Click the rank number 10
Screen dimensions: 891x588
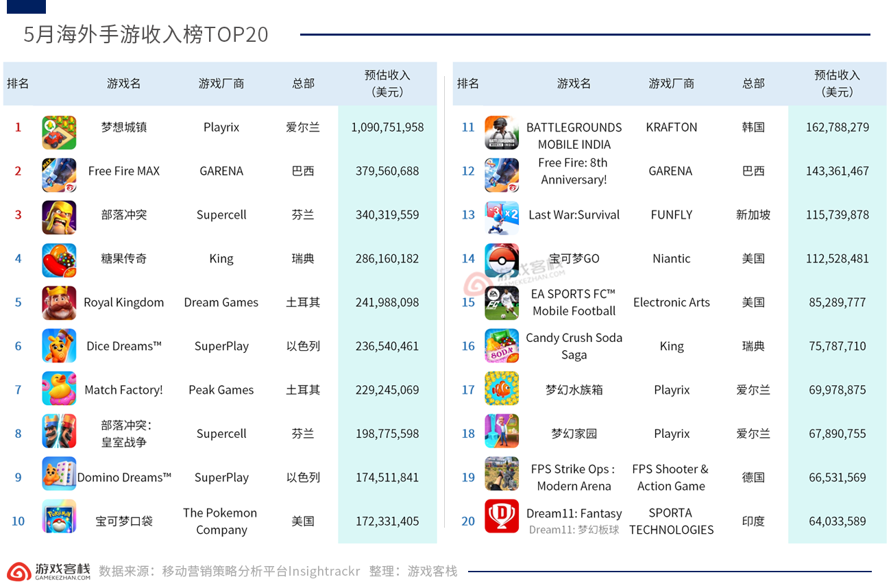[18, 522]
